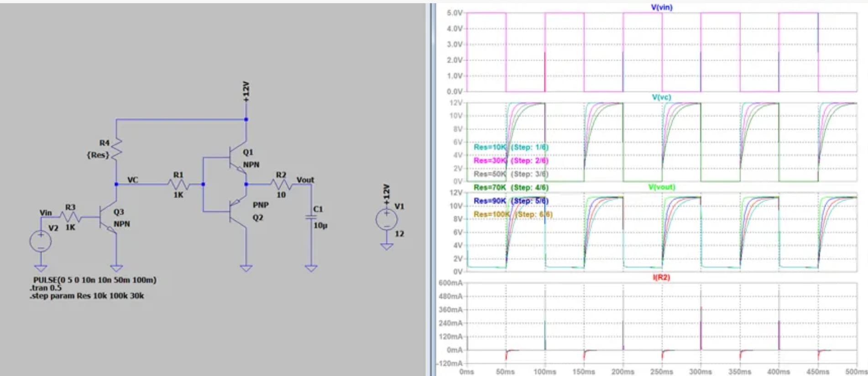Select the C1 capacitor symbol
868x376 pixels.
[311, 217]
